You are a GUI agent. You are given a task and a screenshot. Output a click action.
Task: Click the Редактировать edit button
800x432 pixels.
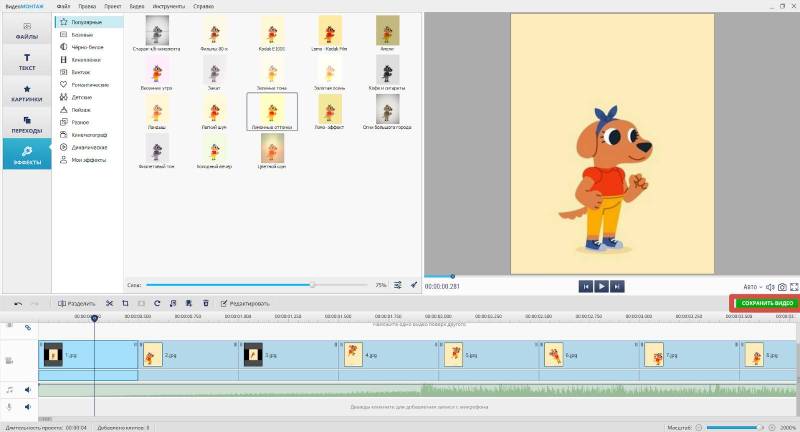[x=245, y=303]
